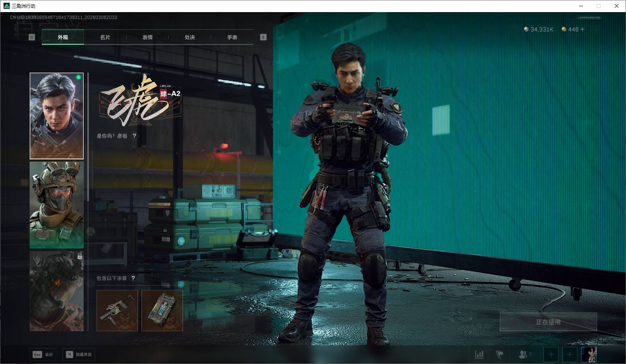Click the lock icon on third skin
Viewport: 626px width, 364px height.
click(79, 257)
